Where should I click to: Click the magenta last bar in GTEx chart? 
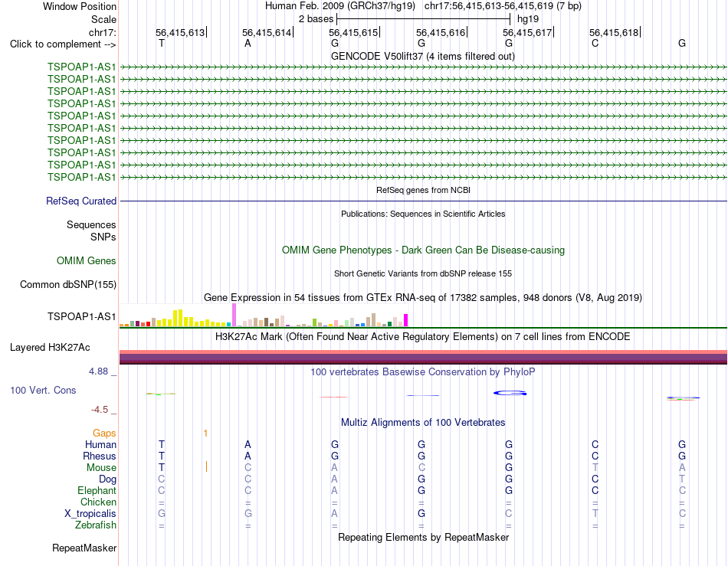pyautogui.click(x=406, y=320)
